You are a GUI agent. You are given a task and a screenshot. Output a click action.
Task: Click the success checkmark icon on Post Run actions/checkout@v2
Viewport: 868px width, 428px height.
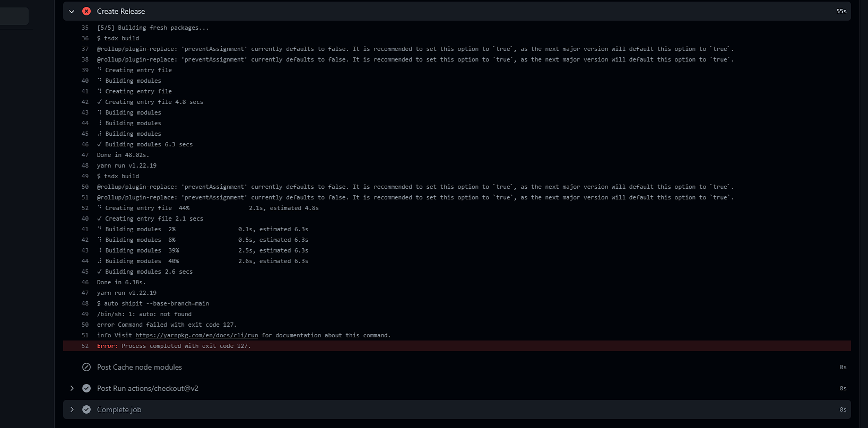pyautogui.click(x=86, y=388)
